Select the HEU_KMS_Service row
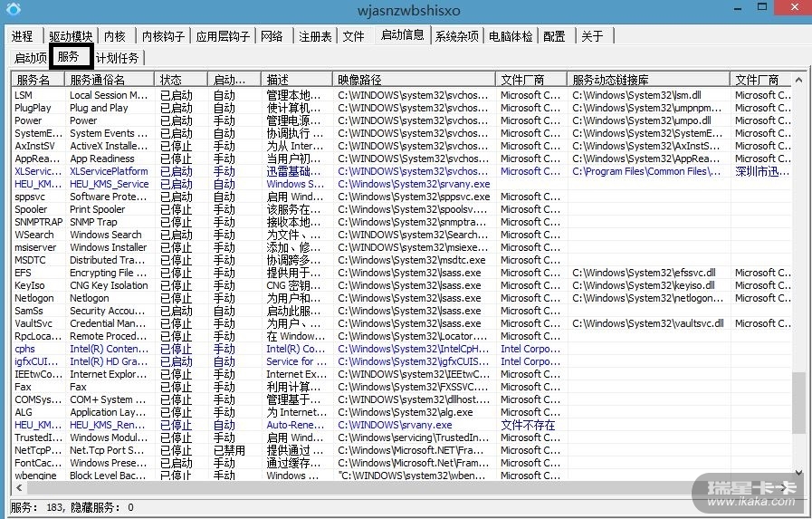The height and width of the screenshot is (519, 812). tap(109, 184)
